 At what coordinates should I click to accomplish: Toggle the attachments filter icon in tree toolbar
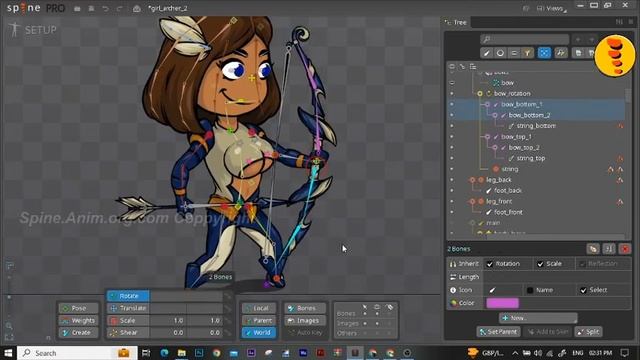pos(514,53)
